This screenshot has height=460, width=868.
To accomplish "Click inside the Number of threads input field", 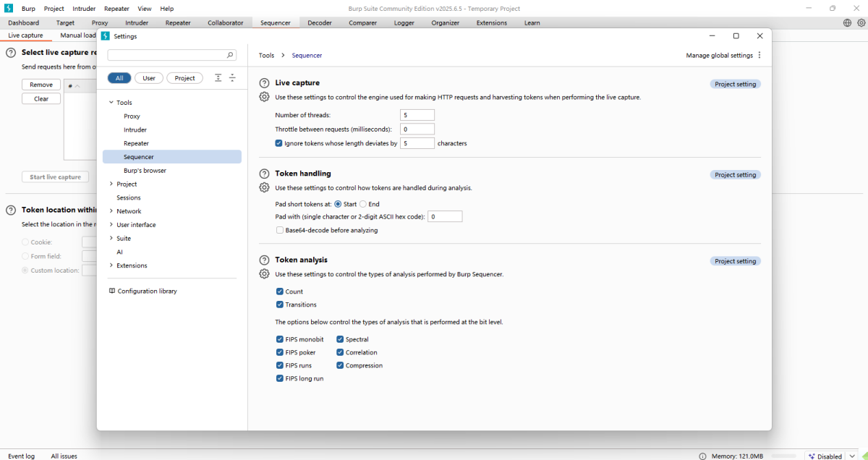I will click(417, 114).
